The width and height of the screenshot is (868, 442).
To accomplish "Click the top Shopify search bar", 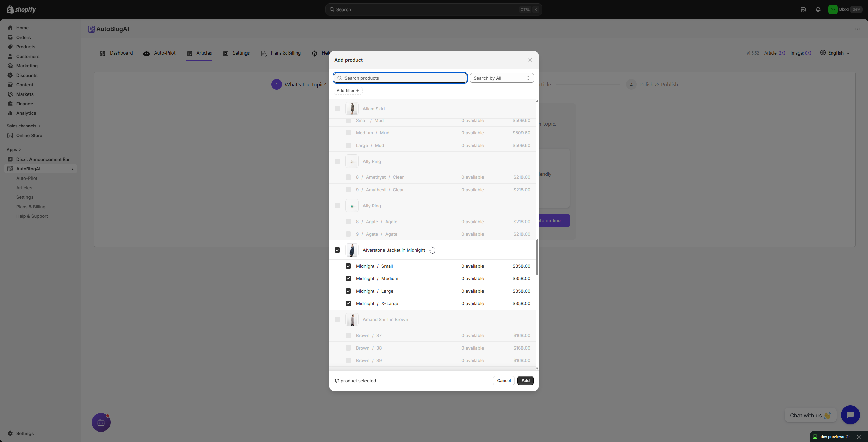I will (x=434, y=9).
